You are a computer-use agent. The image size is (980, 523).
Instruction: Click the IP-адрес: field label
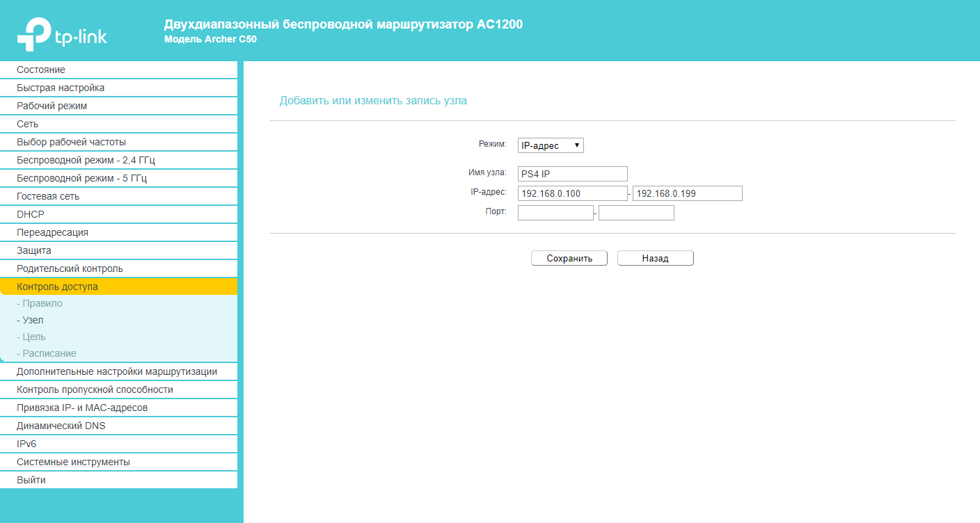[489, 191]
